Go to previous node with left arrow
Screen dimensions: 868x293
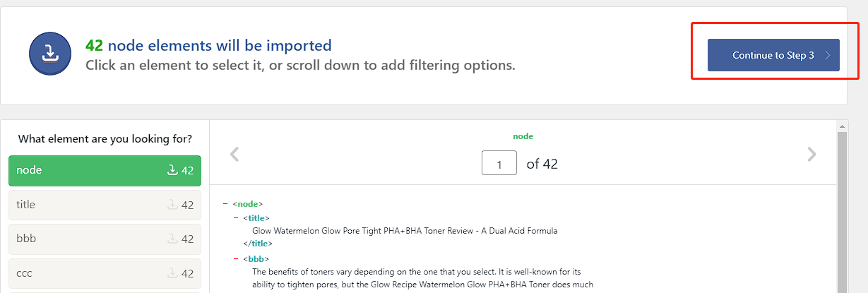tap(235, 154)
